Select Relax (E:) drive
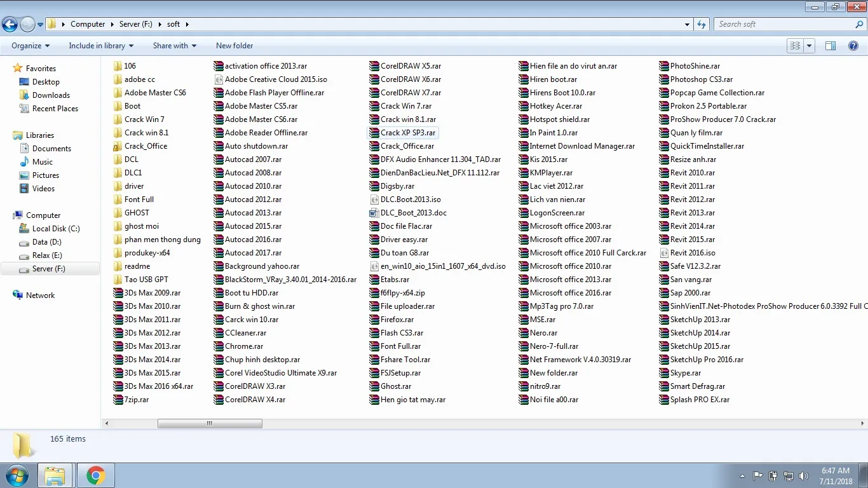 tap(47, 255)
